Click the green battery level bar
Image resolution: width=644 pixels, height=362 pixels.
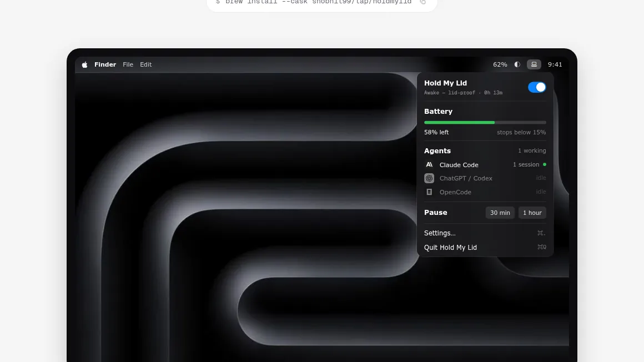[459, 123]
